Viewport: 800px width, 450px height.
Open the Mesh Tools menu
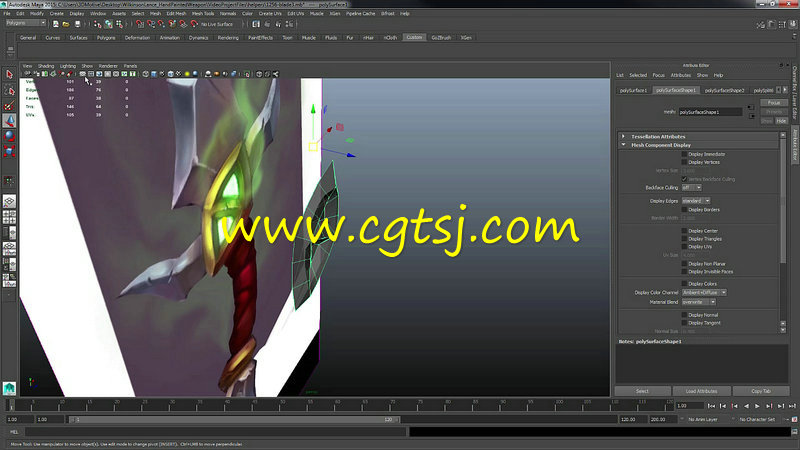point(203,14)
